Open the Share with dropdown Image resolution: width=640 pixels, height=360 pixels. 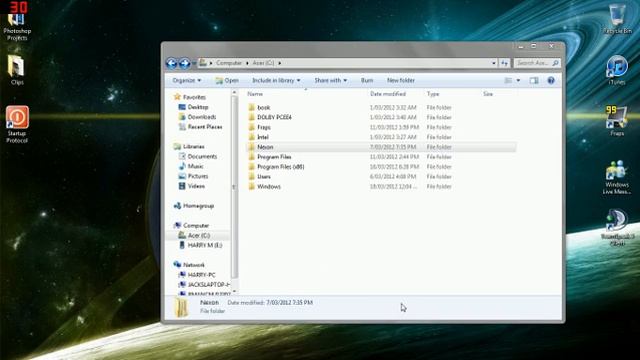pos(330,80)
